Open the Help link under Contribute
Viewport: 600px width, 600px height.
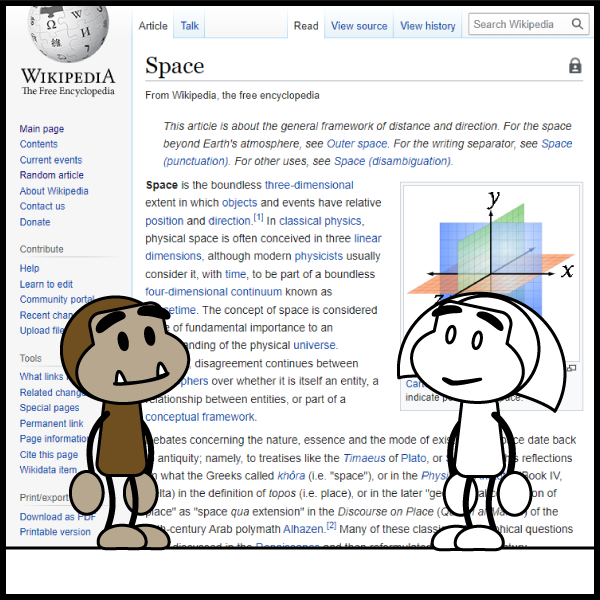tap(29, 269)
